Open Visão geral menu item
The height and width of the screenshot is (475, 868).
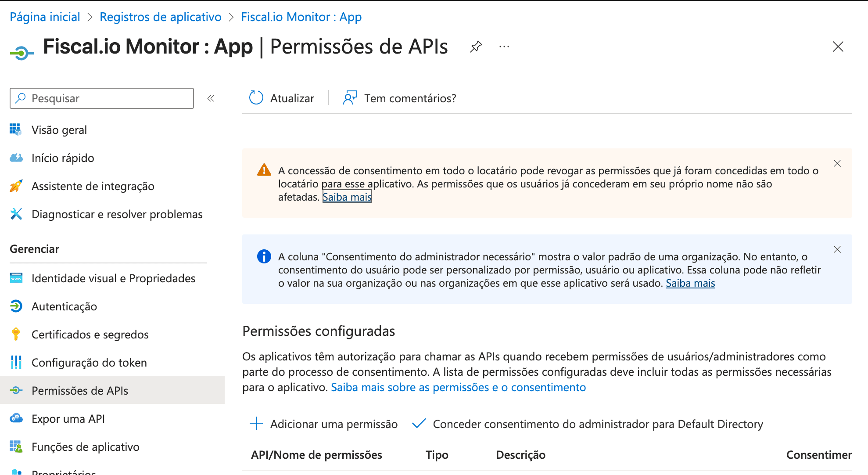pos(59,130)
